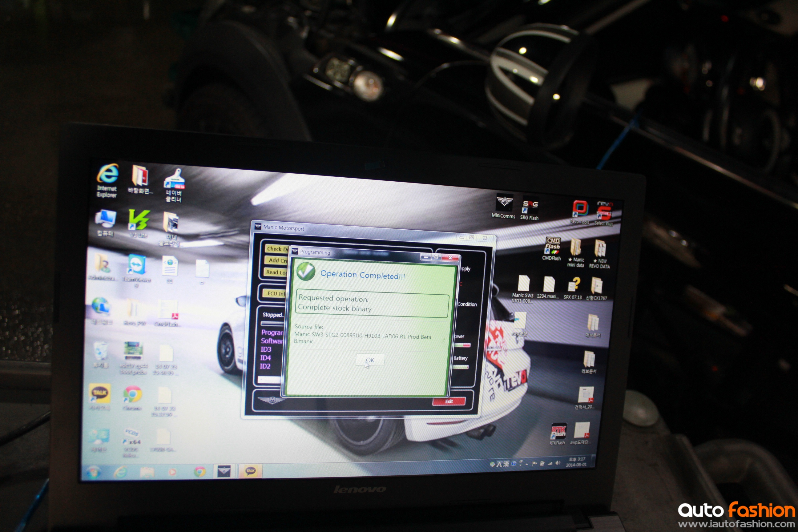Viewport: 798px width, 532px height.
Task: Open the CMDFlash desktop shortcut
Action: (552, 249)
